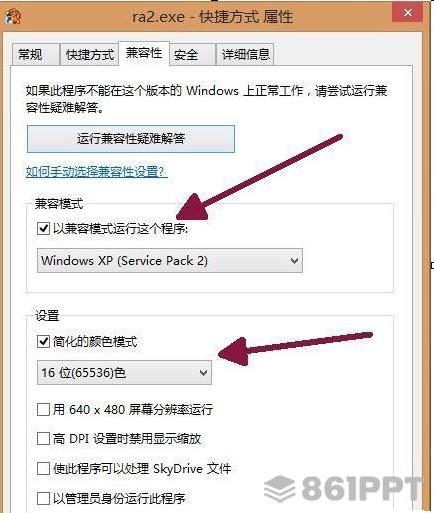Click the 运行兼容性疑难解答 button

131,139
